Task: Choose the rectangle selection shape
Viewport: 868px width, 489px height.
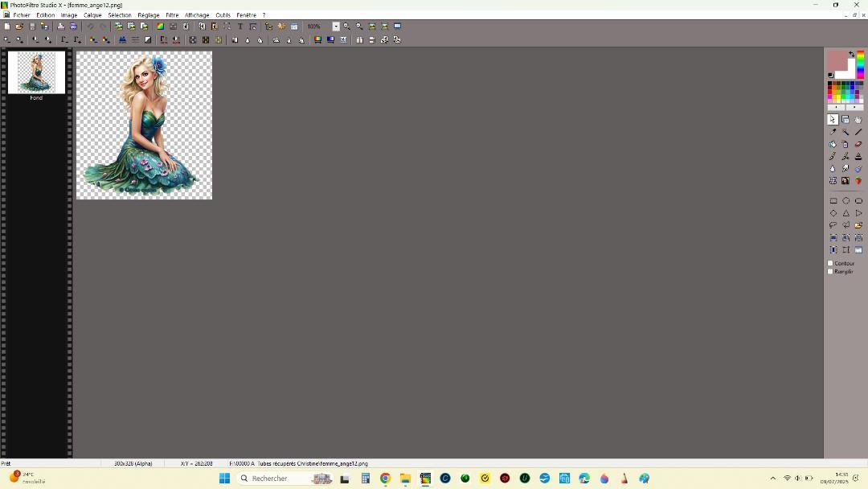Action: (x=833, y=201)
